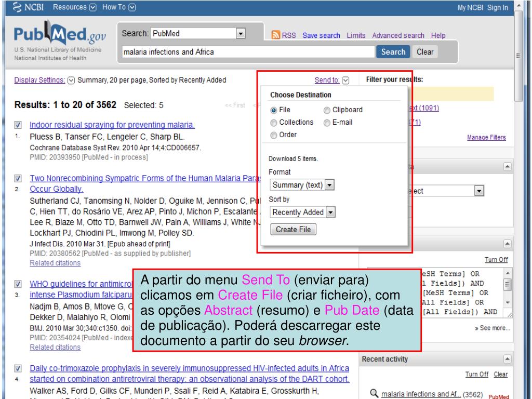The width and height of the screenshot is (532, 399).
Task: Click the See more link
Action: pos(493,328)
